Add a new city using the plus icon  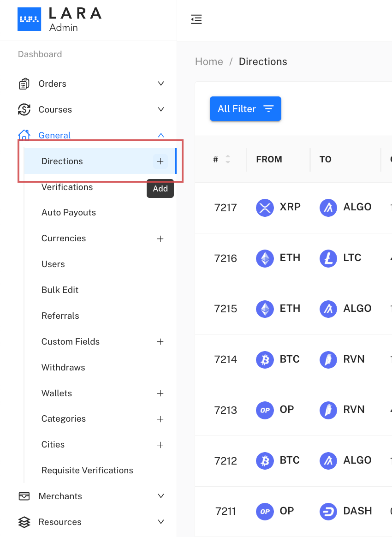(160, 445)
